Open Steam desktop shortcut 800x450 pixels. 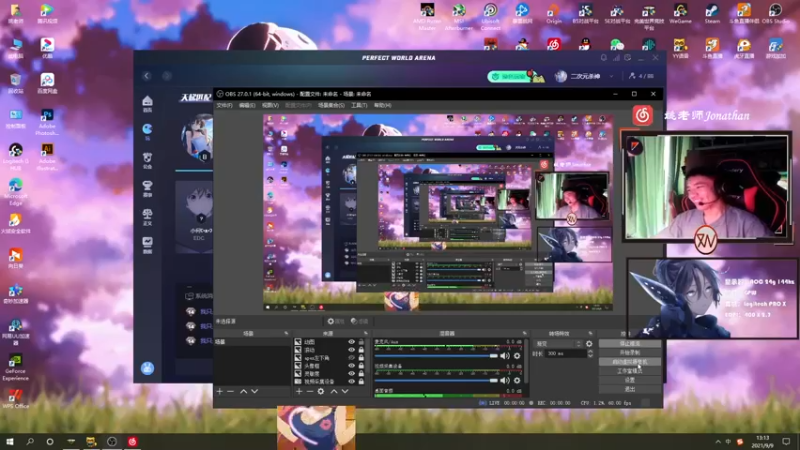[x=712, y=14]
